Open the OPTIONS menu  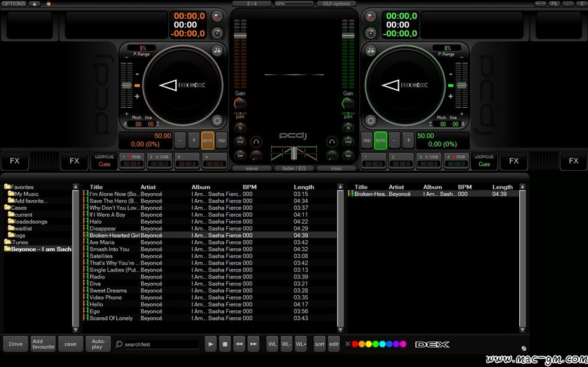tap(14, 4)
